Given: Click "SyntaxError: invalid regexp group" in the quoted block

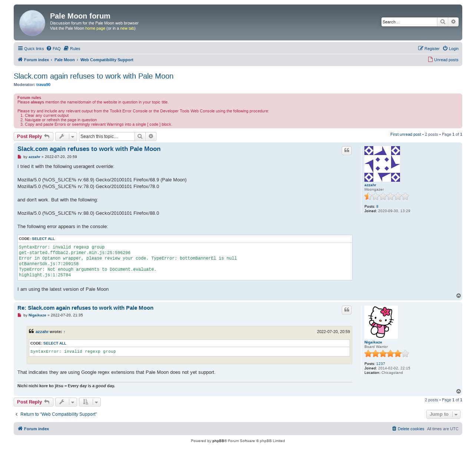Looking at the screenshot, I should pos(73,352).
